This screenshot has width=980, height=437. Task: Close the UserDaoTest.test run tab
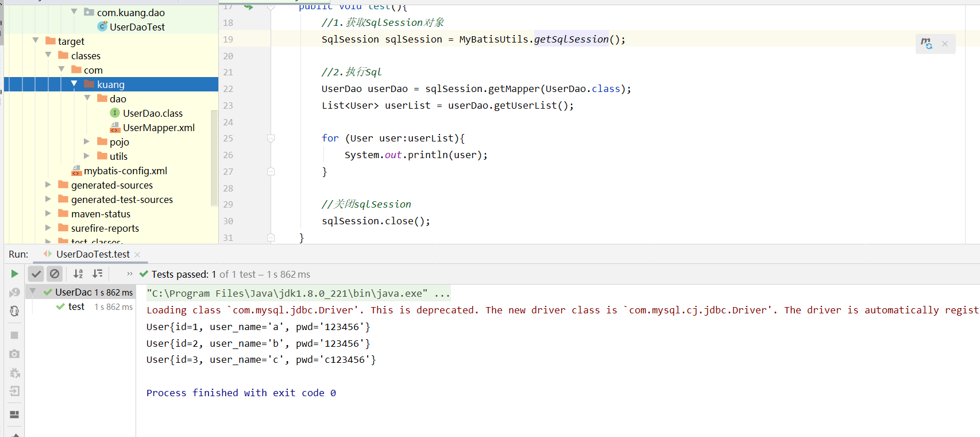(x=137, y=254)
